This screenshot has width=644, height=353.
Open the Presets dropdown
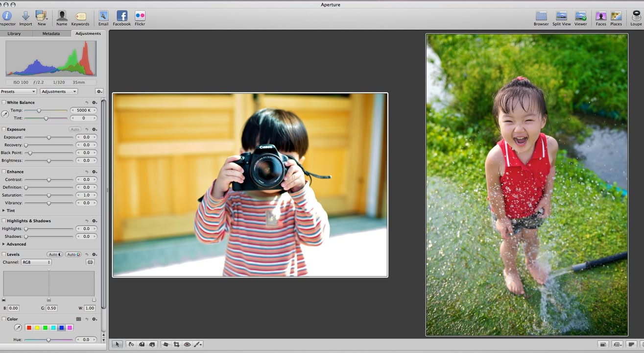(18, 92)
